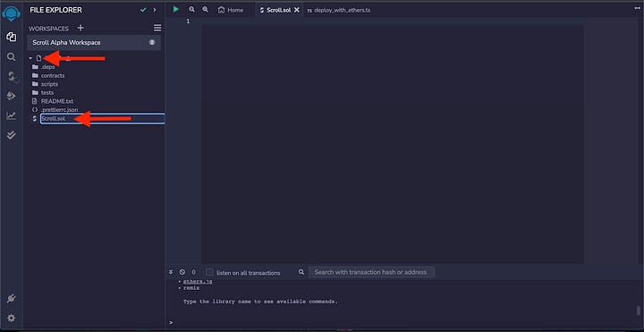Open the Scroll Alpha Workspace dropdown
Viewport: 644px width, 332px height.
coord(94,42)
